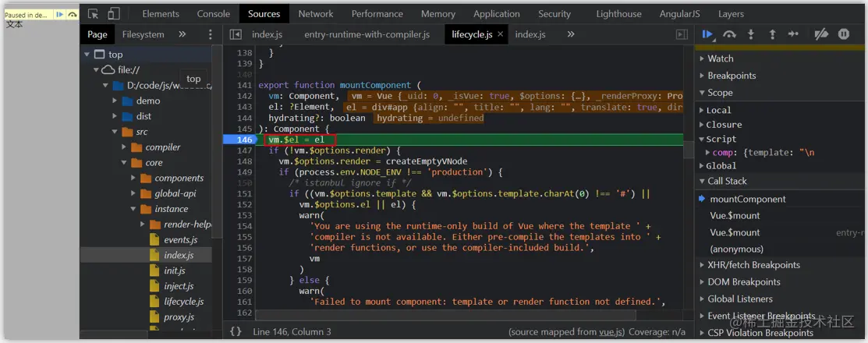Image resolution: width=868 pixels, height=343 pixels.
Task: Step into next function call
Action: [x=751, y=34]
